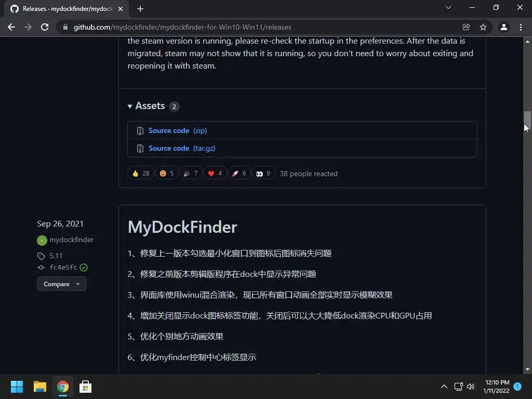Click the network tray icon
Image resolution: width=532 pixels, height=399 pixels.
coord(458,387)
